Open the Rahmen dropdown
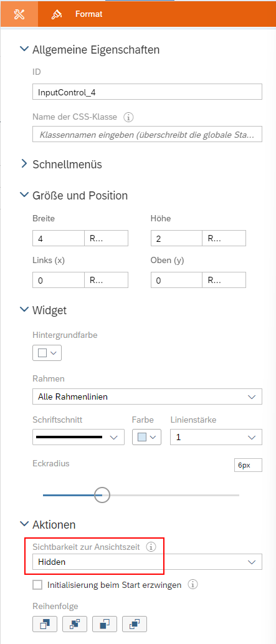This screenshot has height=644, width=276. pyautogui.click(x=147, y=396)
